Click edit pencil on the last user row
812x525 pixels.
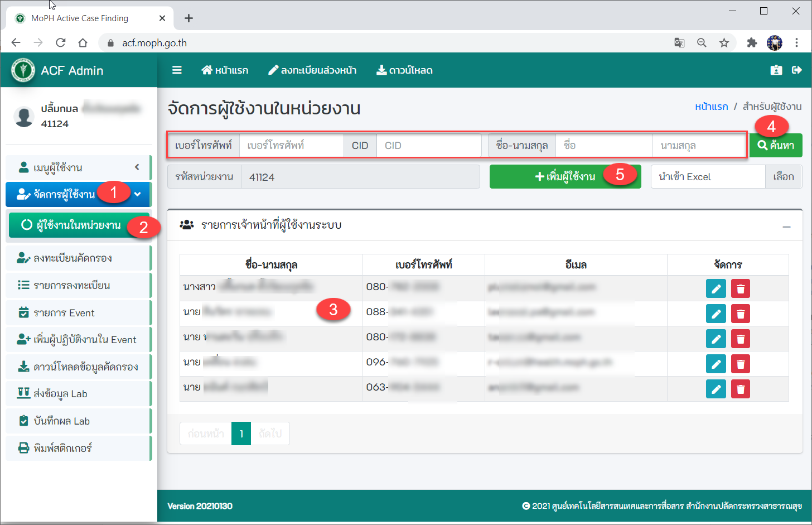[716, 389]
